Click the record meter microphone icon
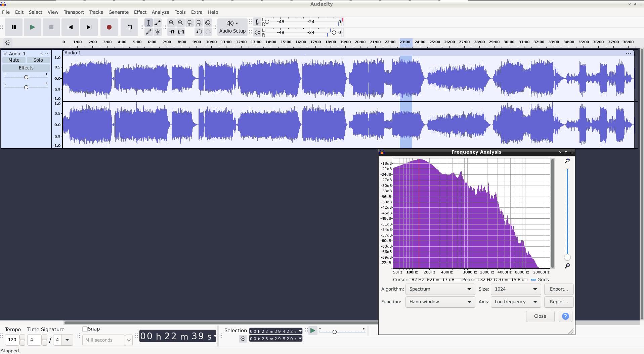The height and width of the screenshot is (354, 644). tap(257, 22)
